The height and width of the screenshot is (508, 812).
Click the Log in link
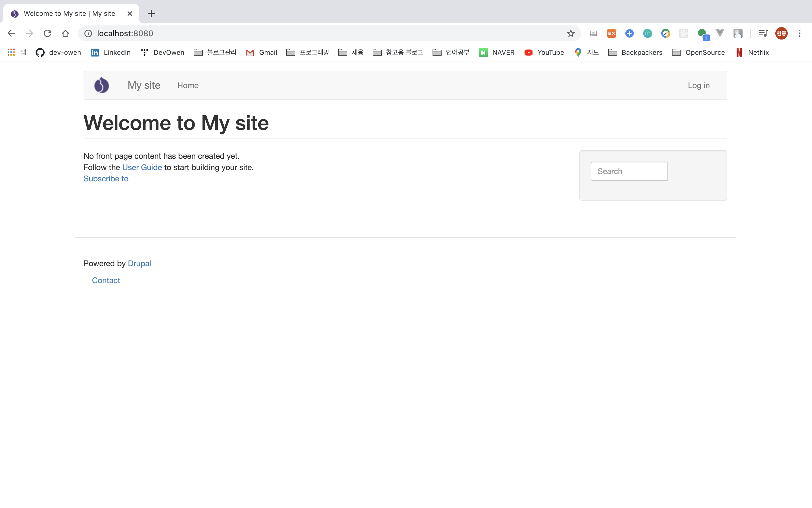click(699, 85)
